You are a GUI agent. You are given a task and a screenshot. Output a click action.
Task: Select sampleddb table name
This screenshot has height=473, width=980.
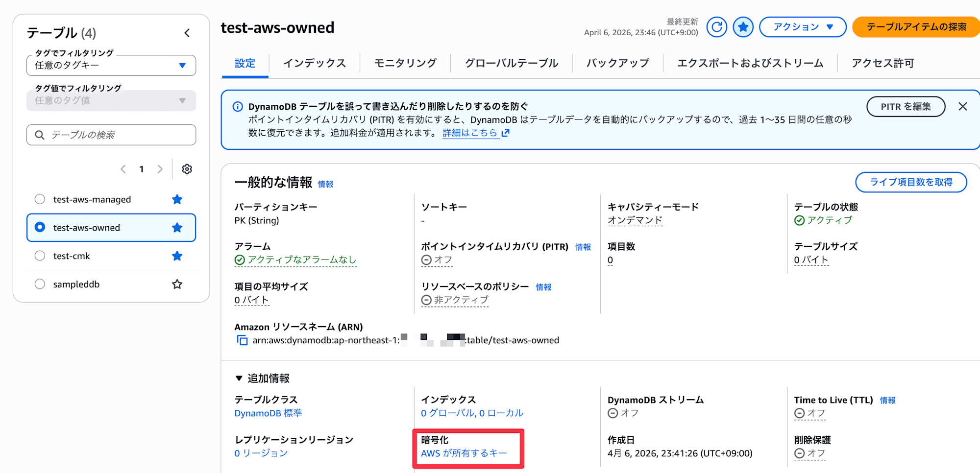coord(76,284)
